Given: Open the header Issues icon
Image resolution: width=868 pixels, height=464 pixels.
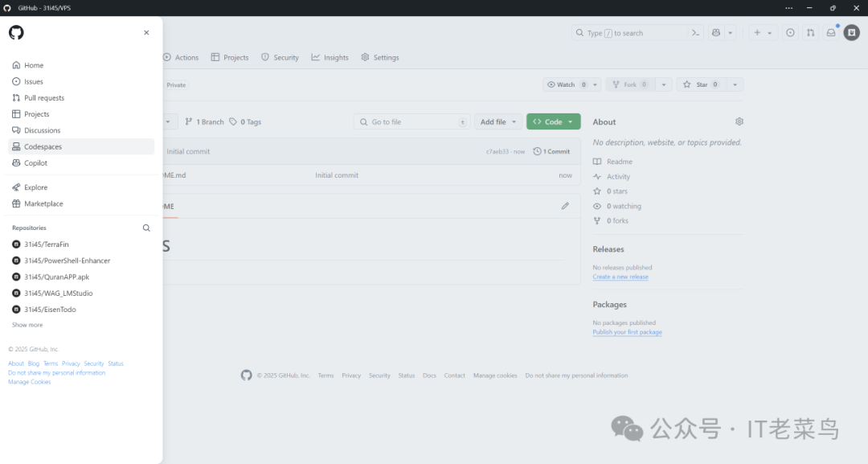Looking at the screenshot, I should click(790, 33).
